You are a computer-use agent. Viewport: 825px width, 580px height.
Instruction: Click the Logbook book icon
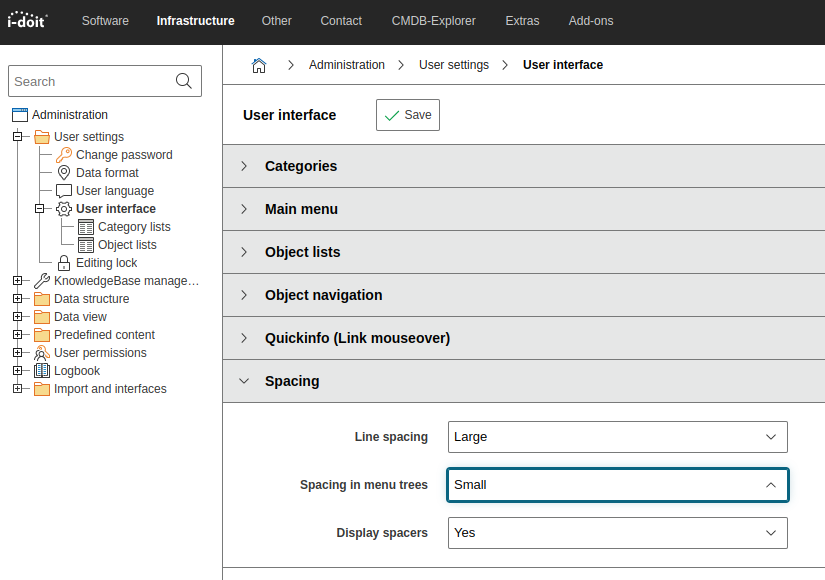[x=42, y=371]
